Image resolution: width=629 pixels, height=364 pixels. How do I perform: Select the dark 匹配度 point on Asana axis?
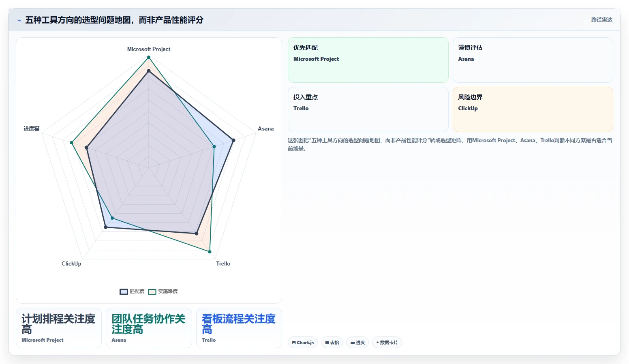coord(233,140)
